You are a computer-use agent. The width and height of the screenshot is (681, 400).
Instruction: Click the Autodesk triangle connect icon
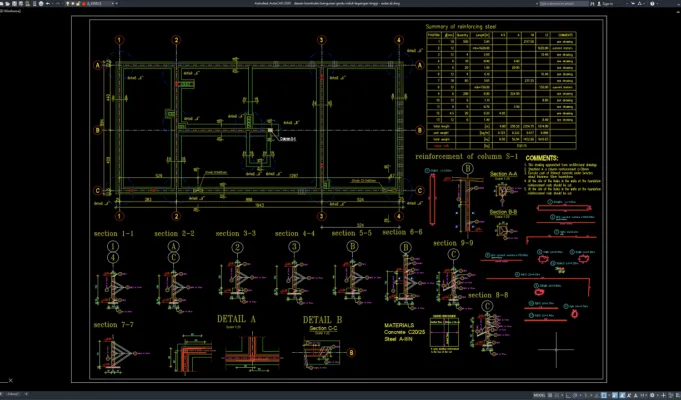pos(639,3)
